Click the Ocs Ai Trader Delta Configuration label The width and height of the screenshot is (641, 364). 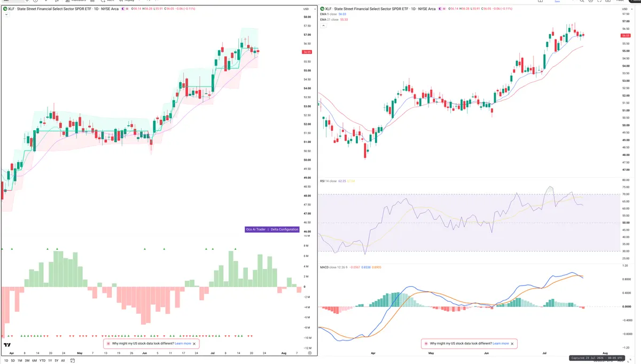point(272,229)
